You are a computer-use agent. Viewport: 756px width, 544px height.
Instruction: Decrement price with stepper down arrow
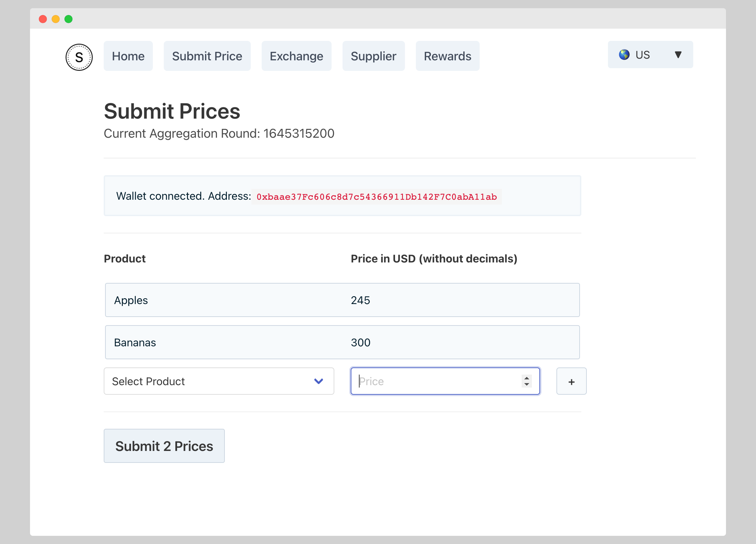pos(527,384)
